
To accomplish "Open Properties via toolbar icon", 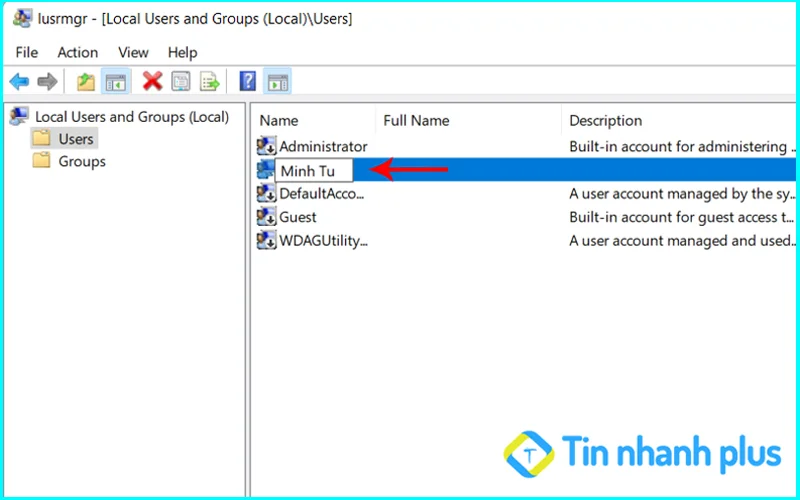I will (x=181, y=82).
